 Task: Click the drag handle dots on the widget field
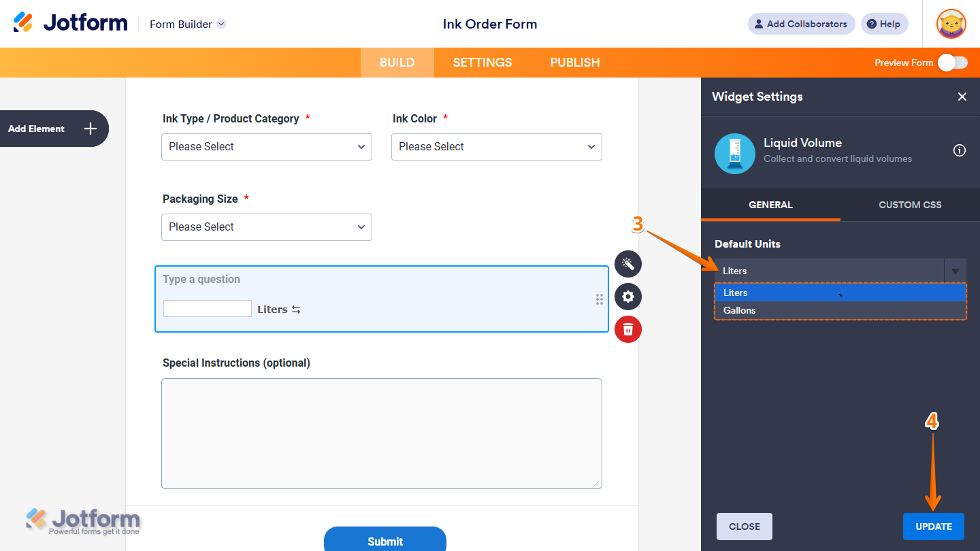[x=600, y=299]
